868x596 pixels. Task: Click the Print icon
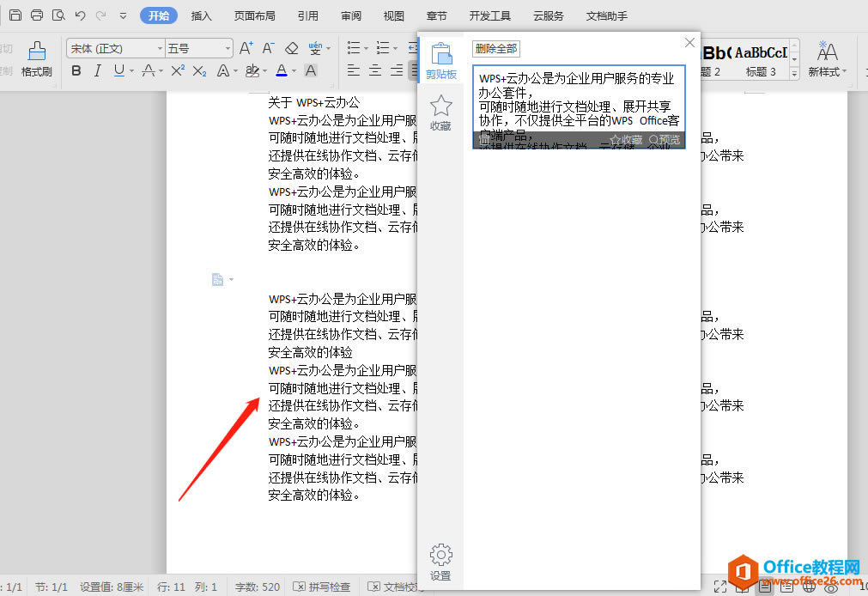pos(37,15)
